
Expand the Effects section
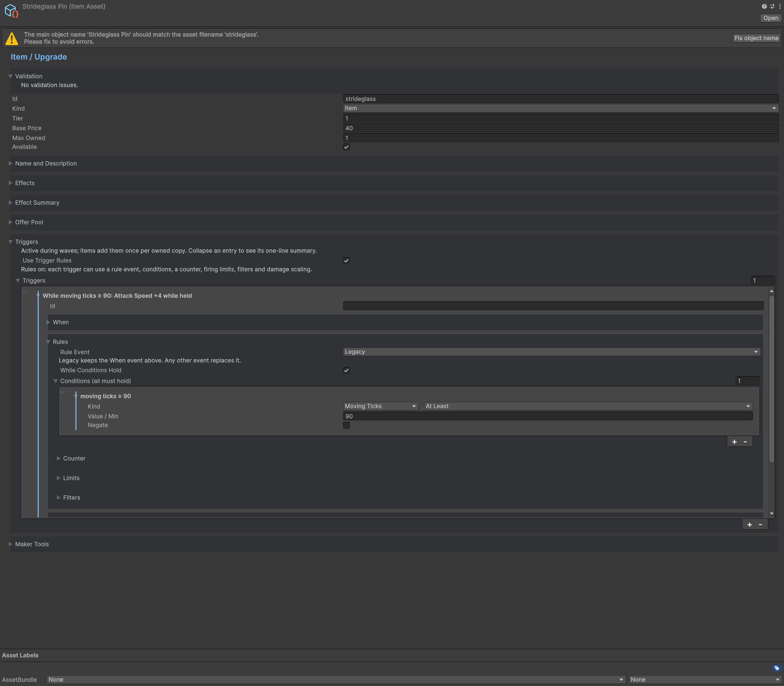10,183
